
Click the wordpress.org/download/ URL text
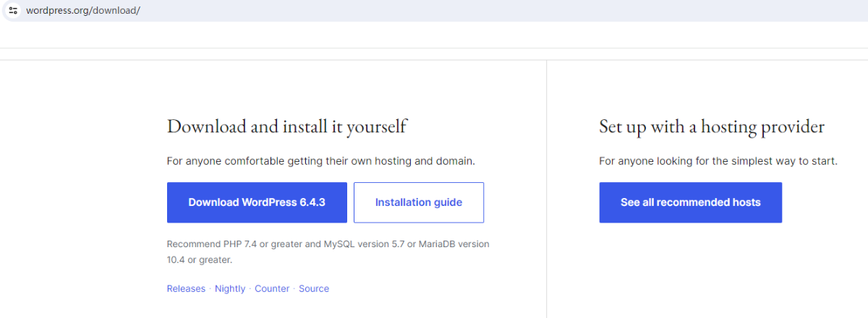coord(82,11)
